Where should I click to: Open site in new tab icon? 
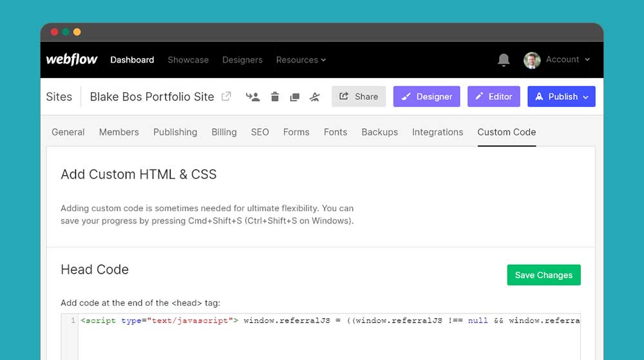coord(226,97)
